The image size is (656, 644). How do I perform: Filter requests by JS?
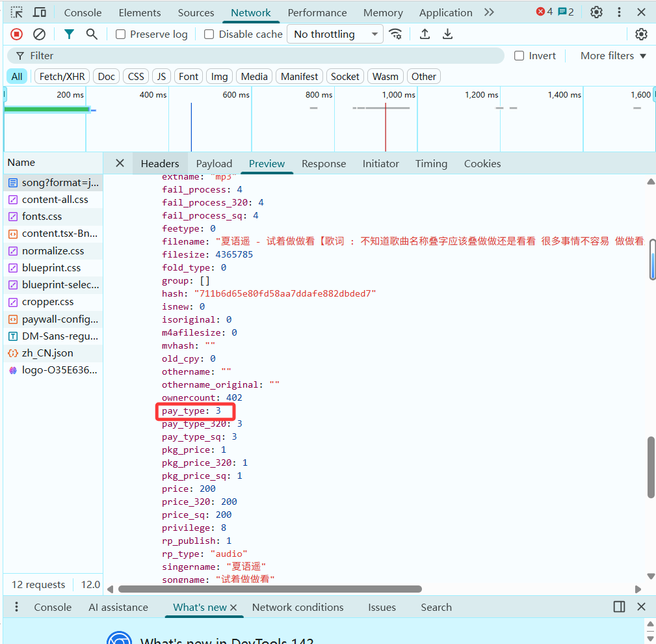tap(161, 77)
